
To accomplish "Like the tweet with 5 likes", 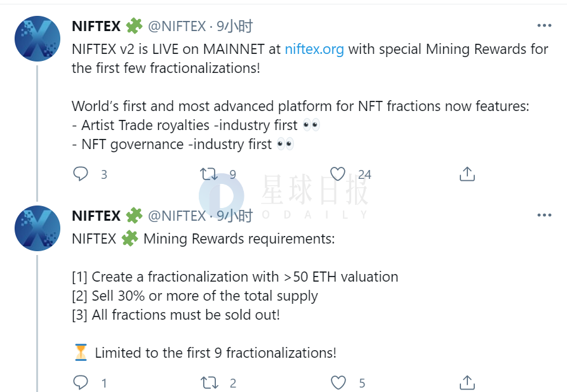I will coord(338,382).
